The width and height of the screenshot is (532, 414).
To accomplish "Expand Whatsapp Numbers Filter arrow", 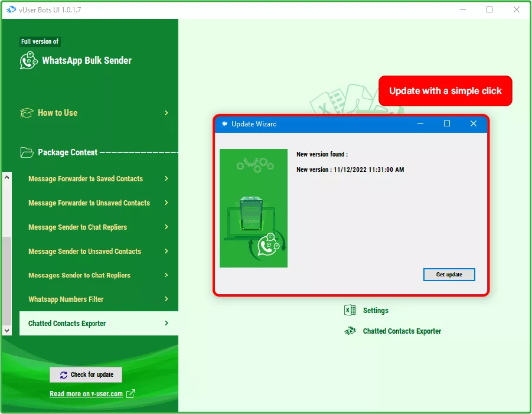I will [167, 299].
